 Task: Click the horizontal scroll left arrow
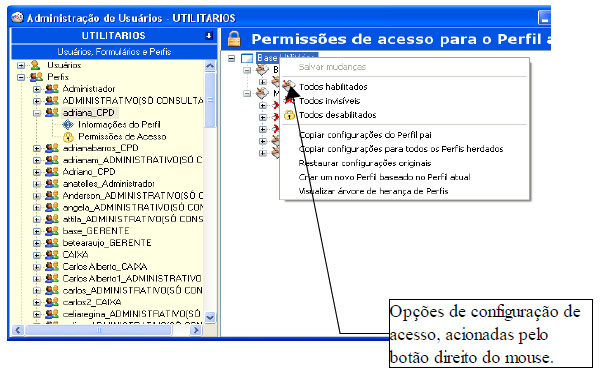18,330
